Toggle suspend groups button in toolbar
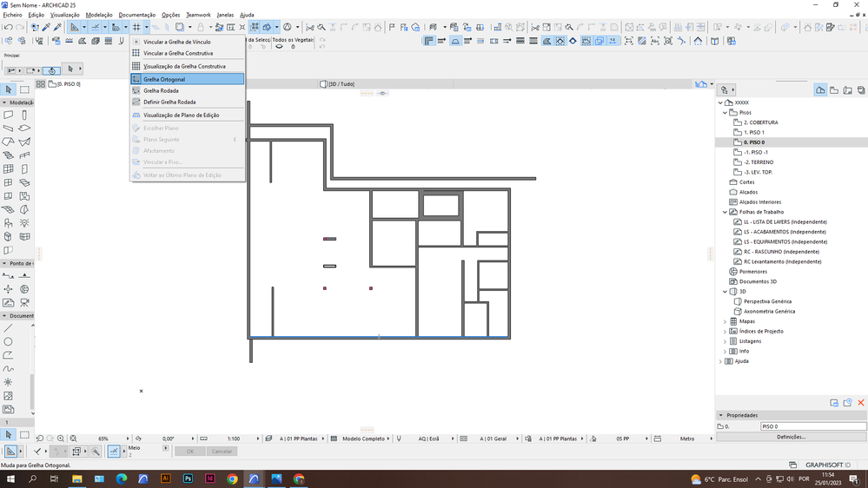This screenshot has height=488, width=868. pyautogui.click(x=254, y=27)
